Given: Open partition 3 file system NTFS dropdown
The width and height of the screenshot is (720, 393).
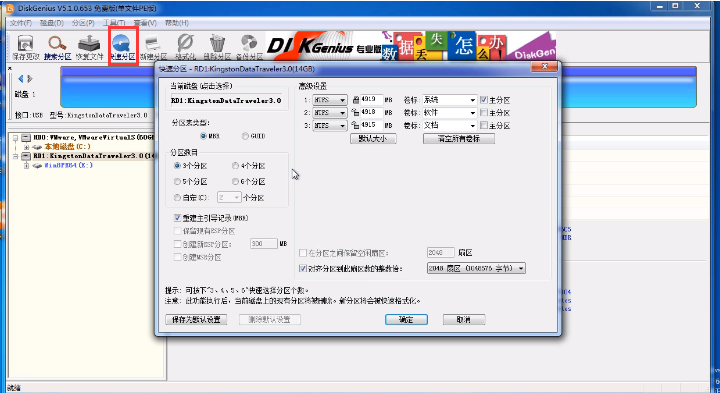Looking at the screenshot, I should [x=330, y=125].
